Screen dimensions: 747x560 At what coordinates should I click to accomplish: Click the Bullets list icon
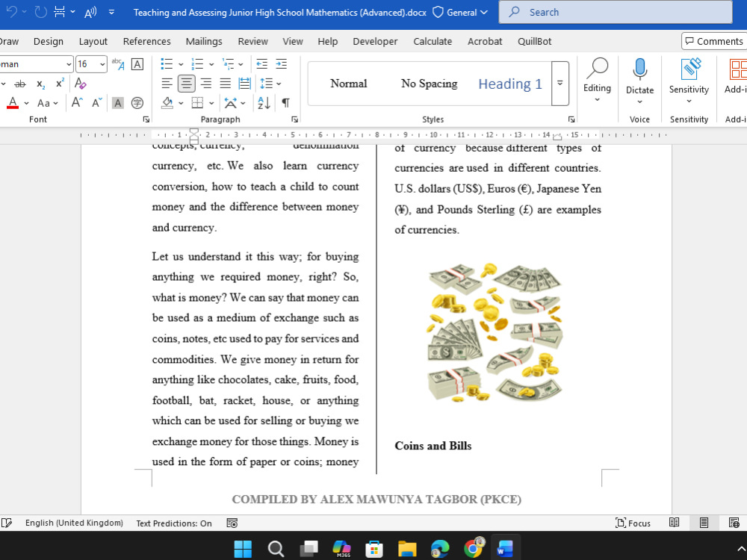[x=167, y=63]
